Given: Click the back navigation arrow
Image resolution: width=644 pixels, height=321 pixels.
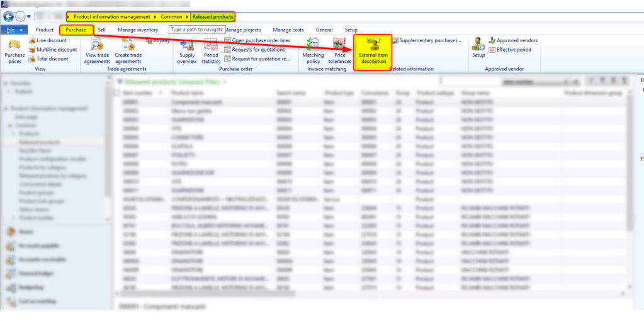Looking at the screenshot, I should coord(9,16).
